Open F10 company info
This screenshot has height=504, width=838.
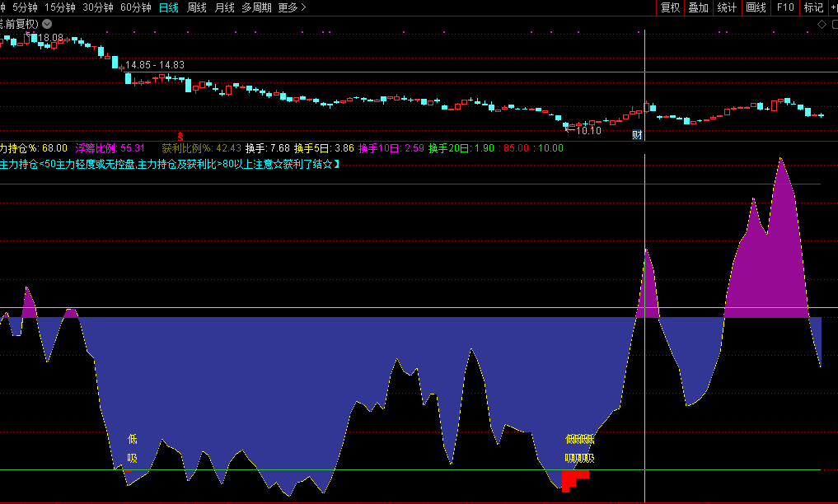[x=785, y=7]
